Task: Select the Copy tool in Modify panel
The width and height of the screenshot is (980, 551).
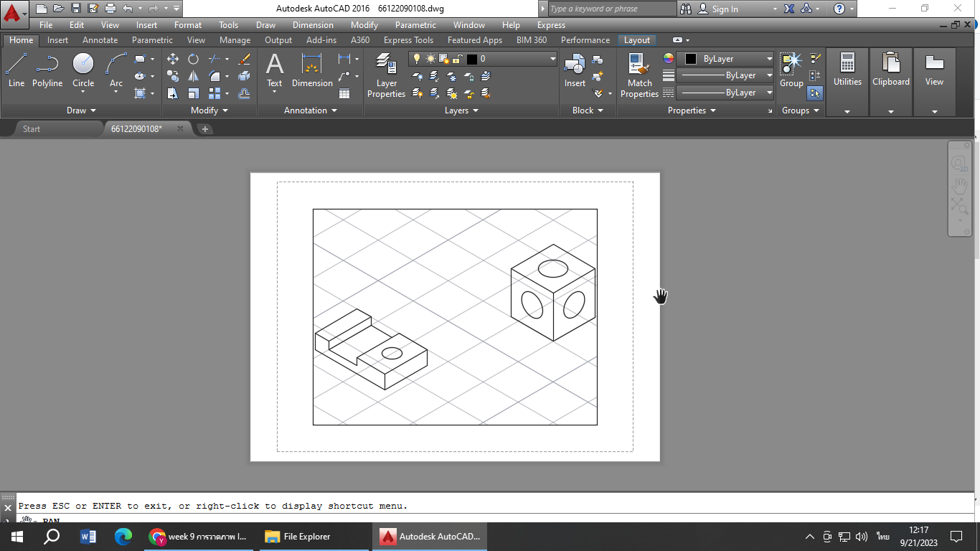Action: (173, 76)
